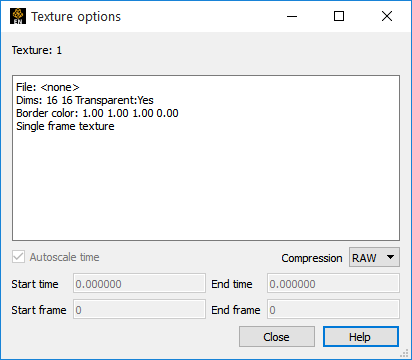
Task: Click the EnSight app icon in title bar
Action: [18, 16]
